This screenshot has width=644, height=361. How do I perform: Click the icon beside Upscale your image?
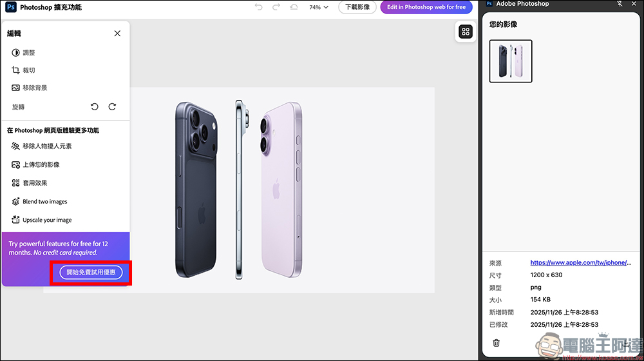(x=15, y=220)
